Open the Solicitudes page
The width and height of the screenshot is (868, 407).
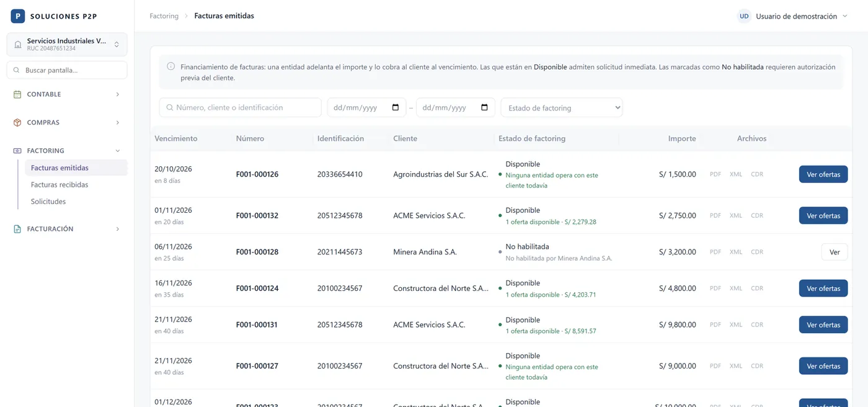coord(76,202)
